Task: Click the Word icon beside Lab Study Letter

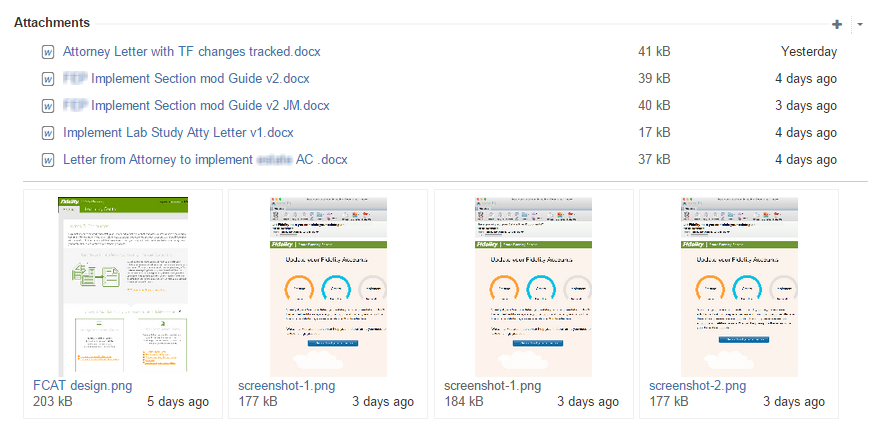Action: click(47, 133)
